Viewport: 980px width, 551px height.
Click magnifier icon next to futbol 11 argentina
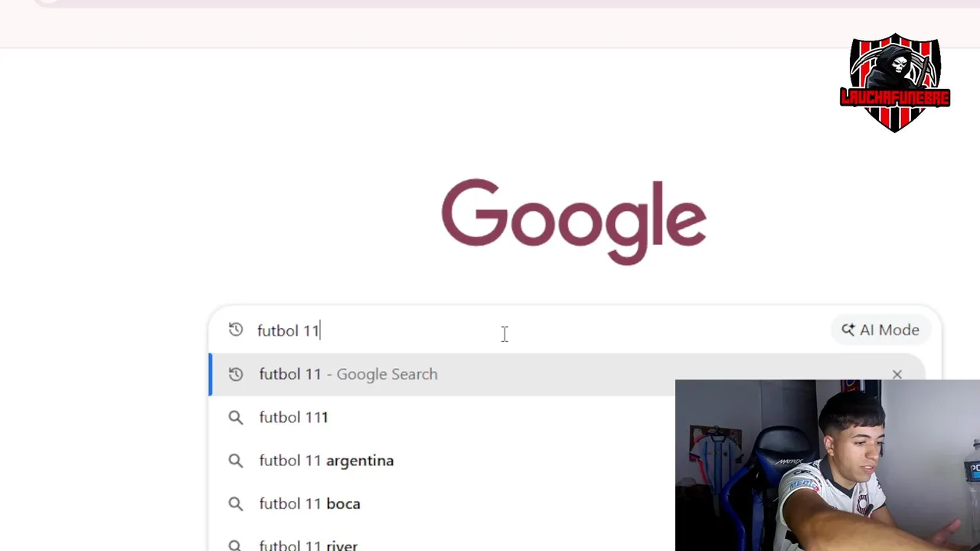(x=236, y=461)
